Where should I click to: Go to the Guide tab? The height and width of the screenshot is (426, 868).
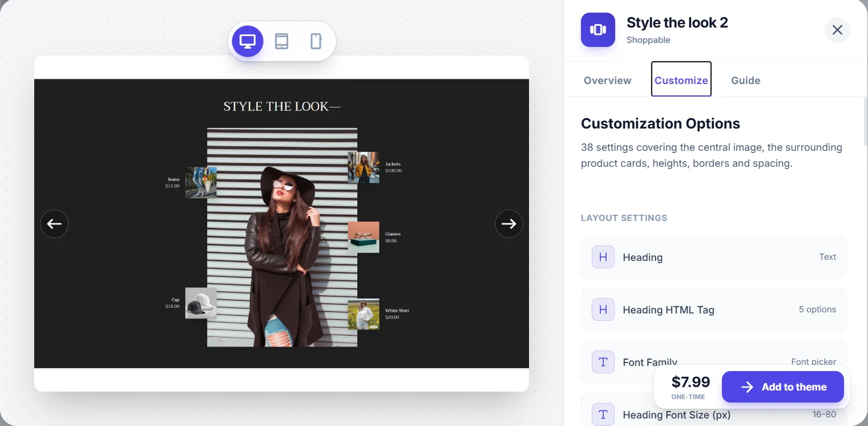tap(746, 81)
